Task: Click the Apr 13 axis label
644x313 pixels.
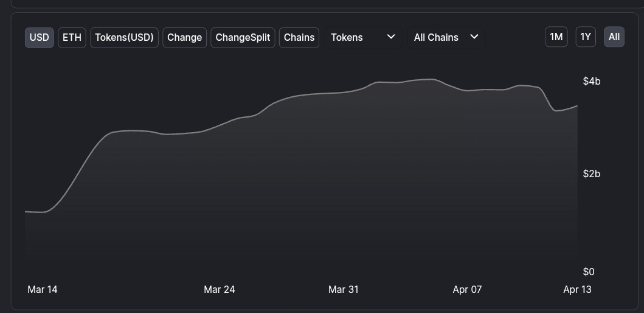Action: point(578,290)
